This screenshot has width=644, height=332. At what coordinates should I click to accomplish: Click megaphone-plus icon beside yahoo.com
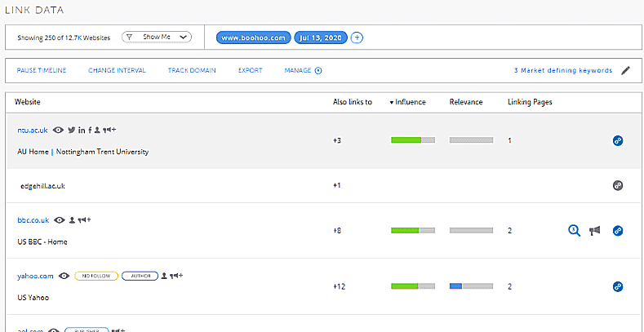[x=176, y=276]
